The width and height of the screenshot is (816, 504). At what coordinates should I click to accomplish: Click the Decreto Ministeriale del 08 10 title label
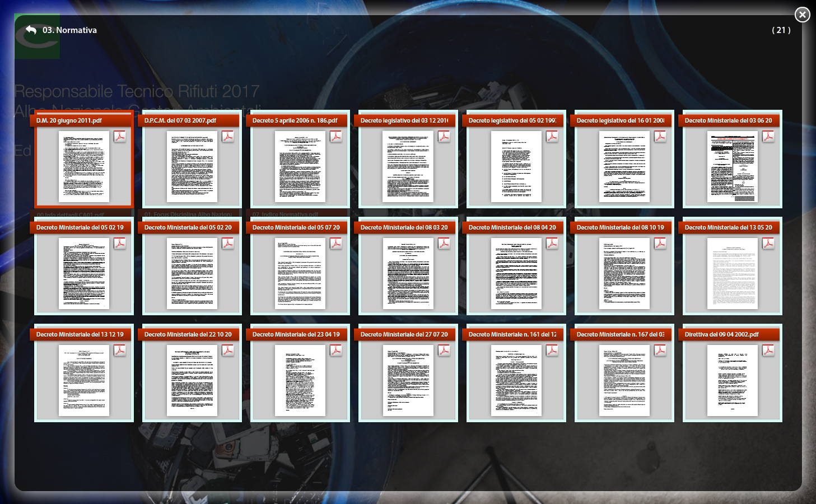point(621,227)
